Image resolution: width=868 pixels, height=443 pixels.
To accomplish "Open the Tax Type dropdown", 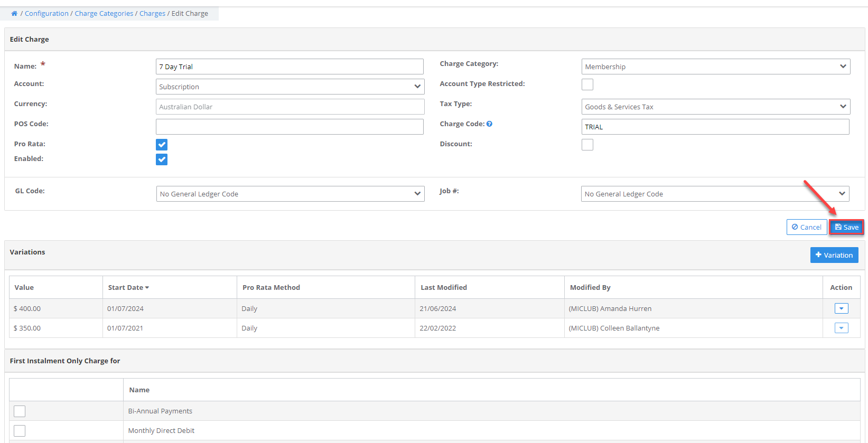I will click(716, 107).
